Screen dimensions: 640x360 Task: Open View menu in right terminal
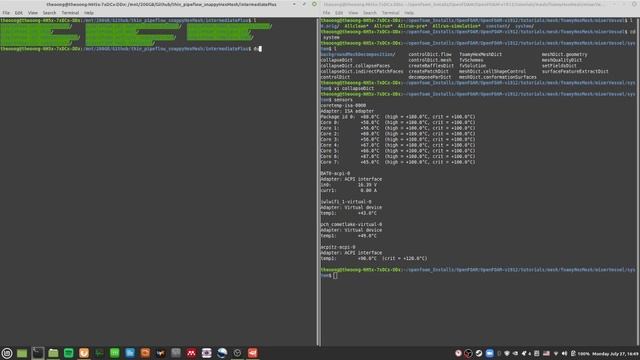[353, 13]
